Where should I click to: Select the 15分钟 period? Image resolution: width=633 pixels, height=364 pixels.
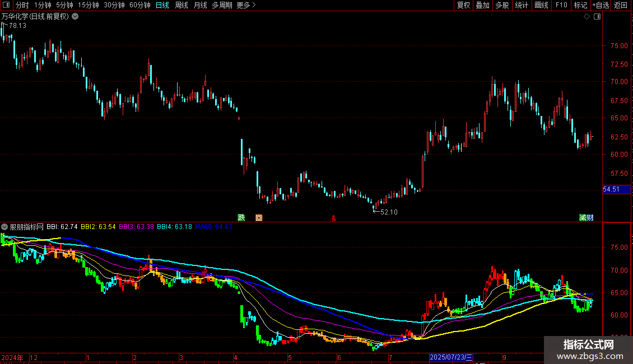[88, 5]
